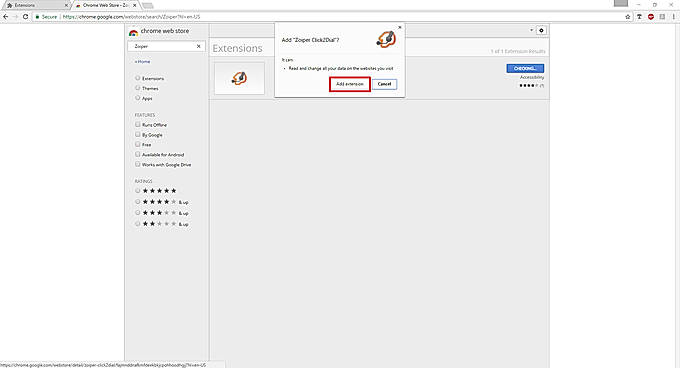The width and height of the screenshot is (680, 368).
Task: Click the gray square extension icon
Action: click(662, 16)
